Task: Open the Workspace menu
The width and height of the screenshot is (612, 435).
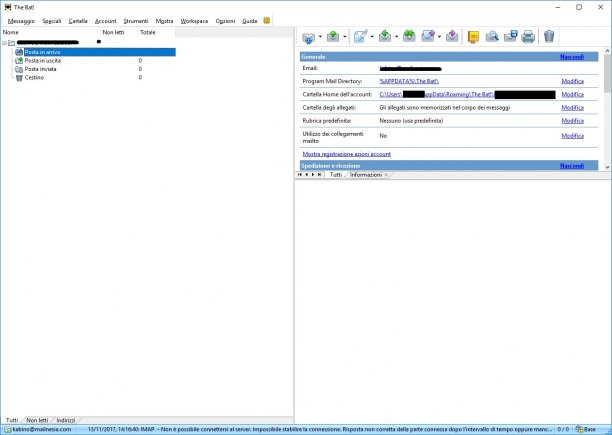Action: tap(194, 21)
